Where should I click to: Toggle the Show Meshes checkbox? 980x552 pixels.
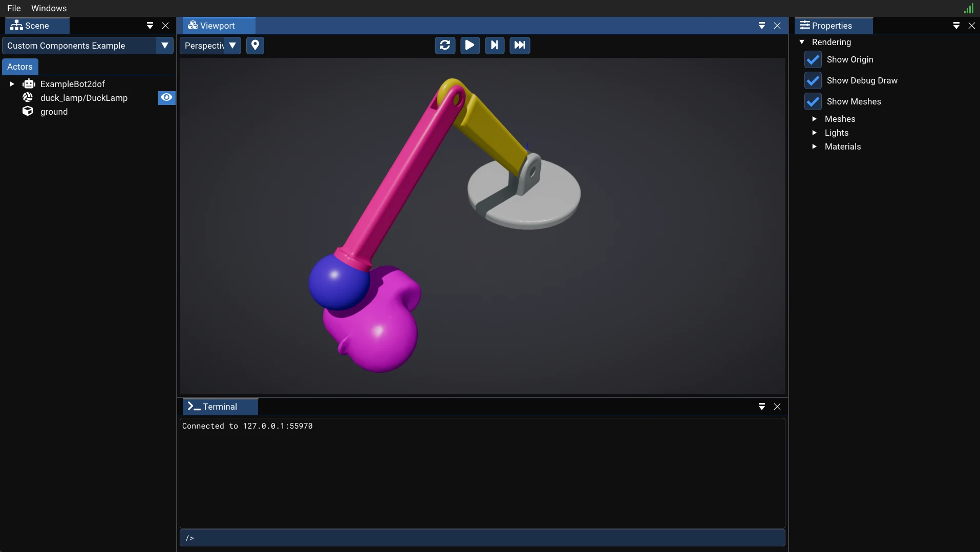tap(813, 101)
